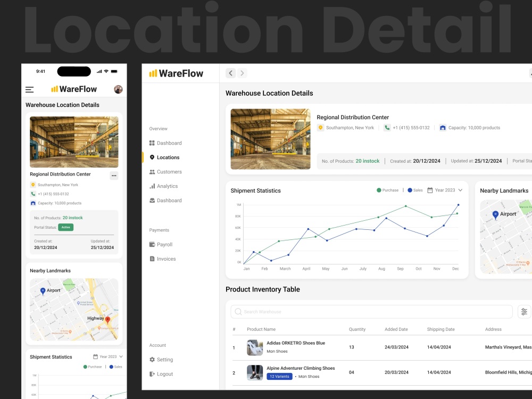Click the September Purchase peak data point
Screen dimensions: 532x399
[406, 206]
